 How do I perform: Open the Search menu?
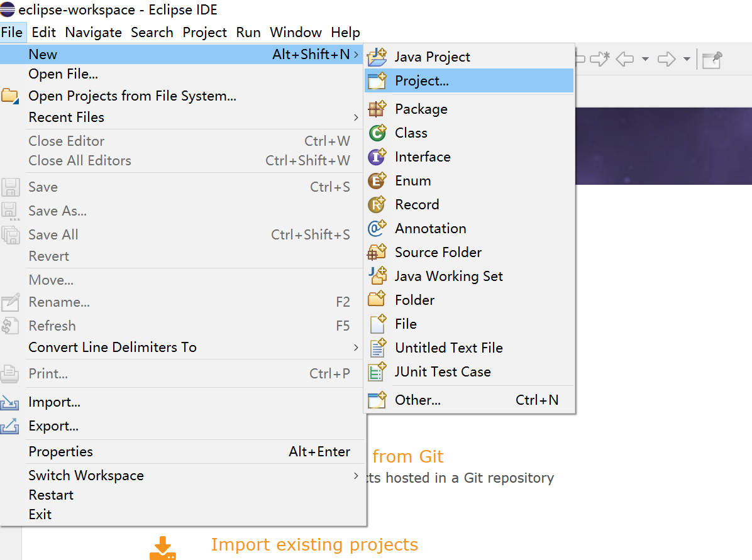(152, 32)
